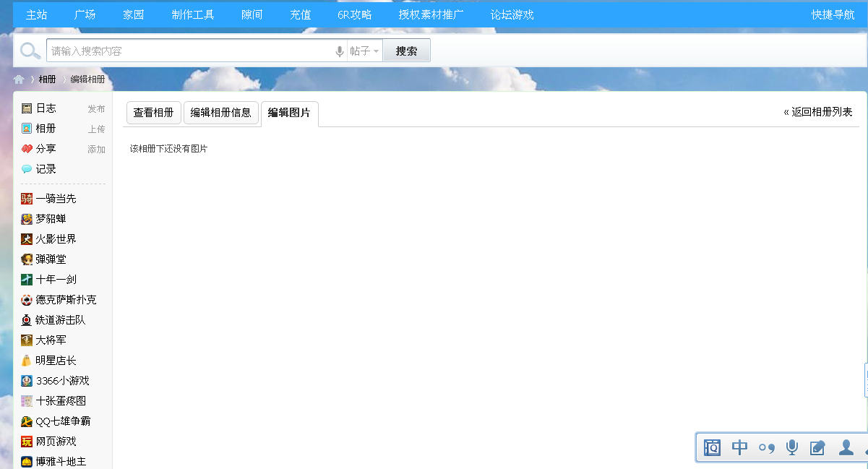The width and height of the screenshot is (868, 469).
Task: Toggle the 中 Chinese input mode button
Action: [x=739, y=447]
